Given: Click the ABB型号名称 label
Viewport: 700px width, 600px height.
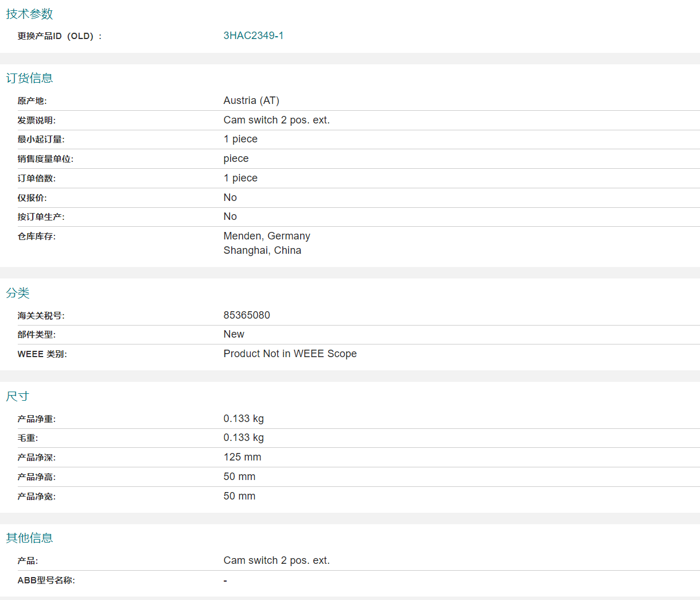Looking at the screenshot, I should click(46, 580).
